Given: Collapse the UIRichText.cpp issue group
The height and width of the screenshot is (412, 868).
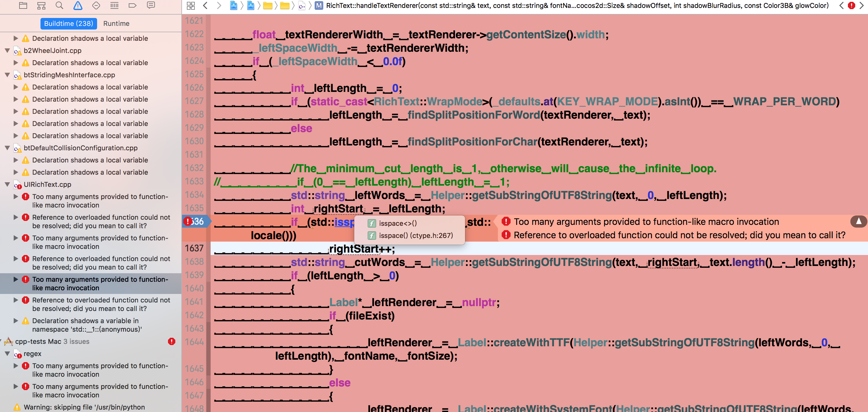Looking at the screenshot, I should [7, 184].
